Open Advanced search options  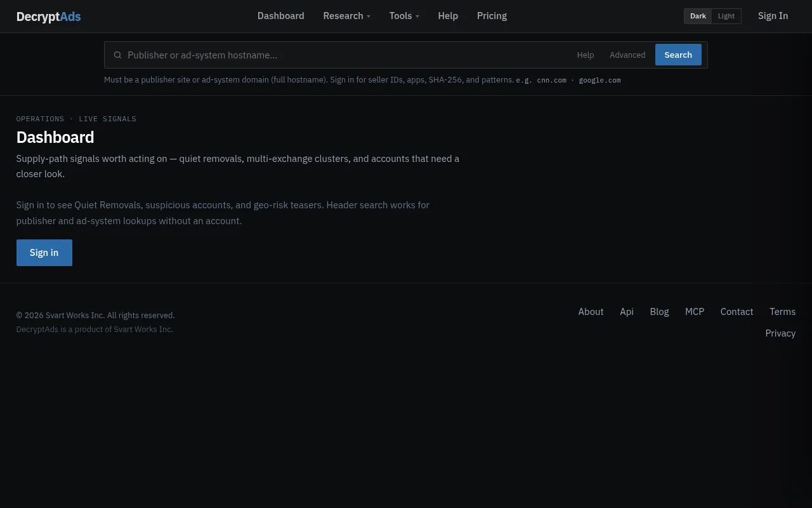pos(627,55)
